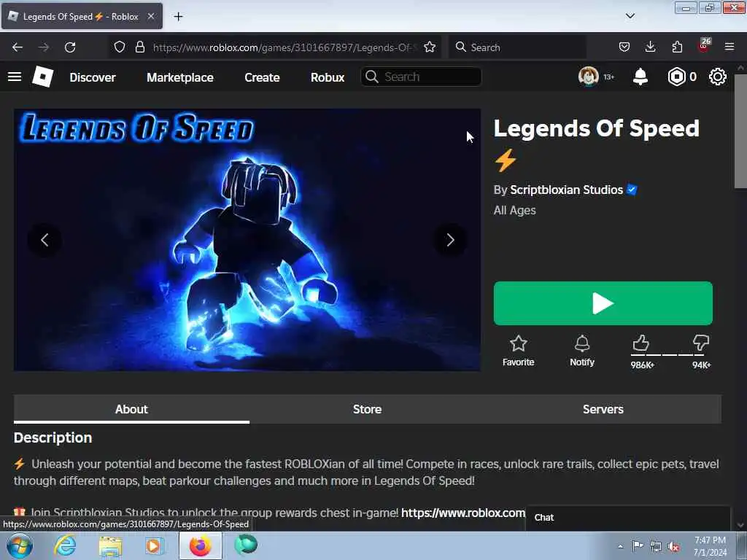This screenshot has width=747, height=560.
Task: Show the next game thumbnail image
Action: (450, 240)
